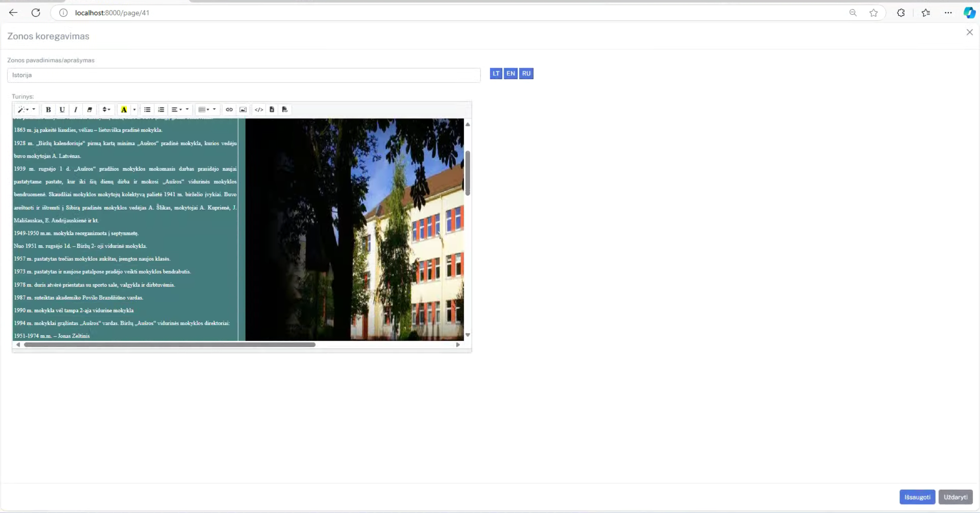Click the Išsaugoti save button
The height and width of the screenshot is (513, 980).
click(917, 497)
